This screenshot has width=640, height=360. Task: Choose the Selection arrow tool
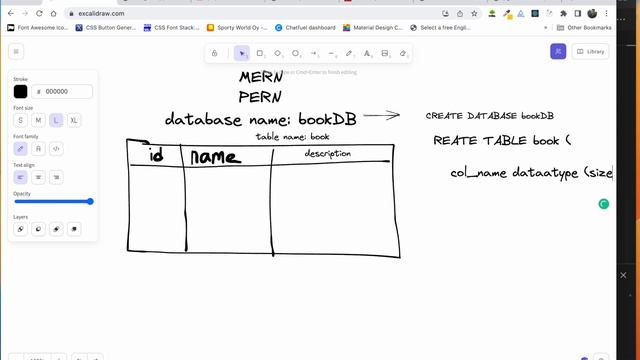242,53
